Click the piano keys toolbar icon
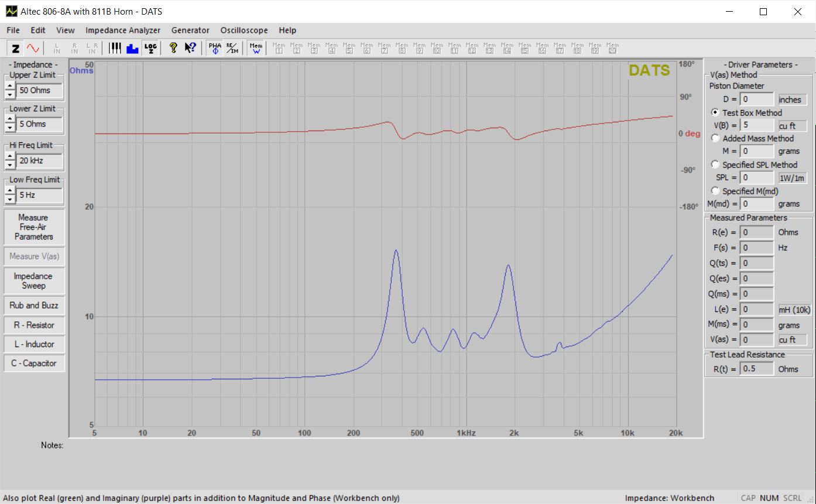Screen dimensions: 816x504 tap(115, 48)
